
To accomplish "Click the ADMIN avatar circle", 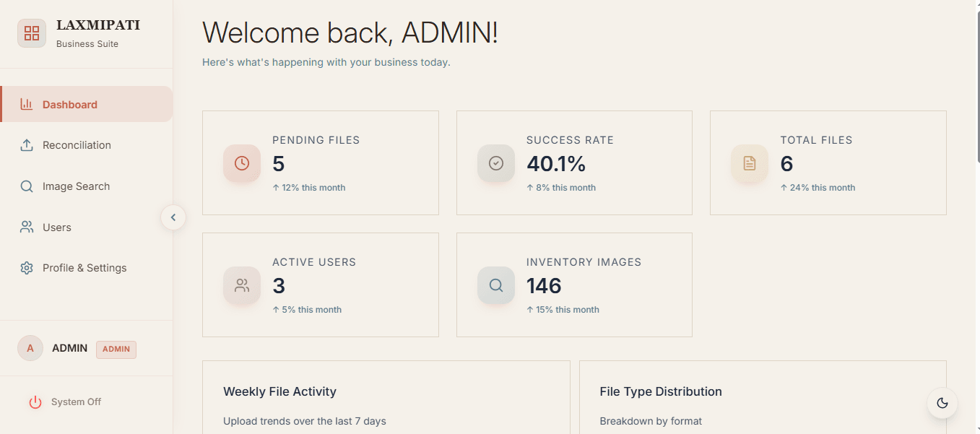I will click(x=30, y=348).
